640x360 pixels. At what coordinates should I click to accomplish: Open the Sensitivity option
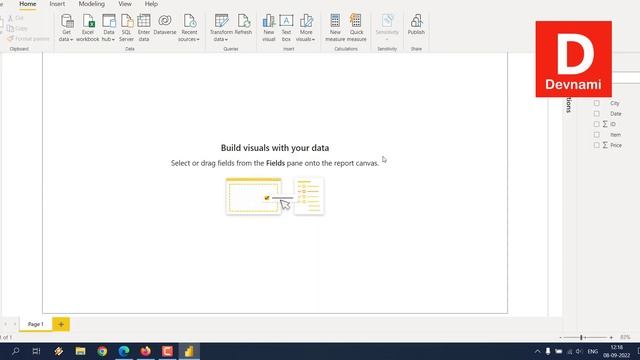(387, 27)
